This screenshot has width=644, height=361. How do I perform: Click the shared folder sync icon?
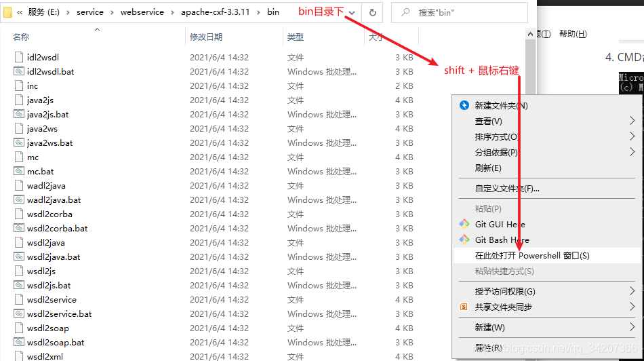click(x=464, y=307)
